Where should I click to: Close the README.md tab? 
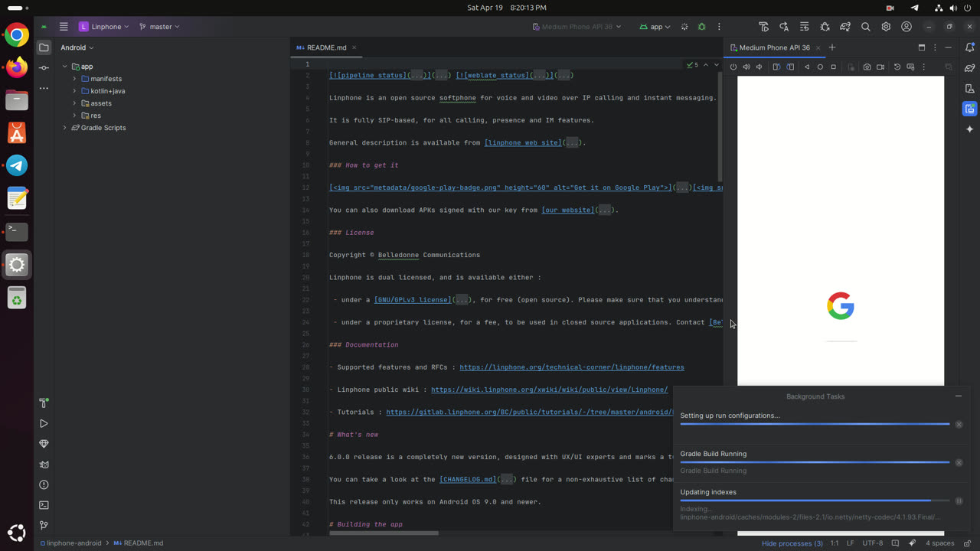pyautogui.click(x=354, y=47)
